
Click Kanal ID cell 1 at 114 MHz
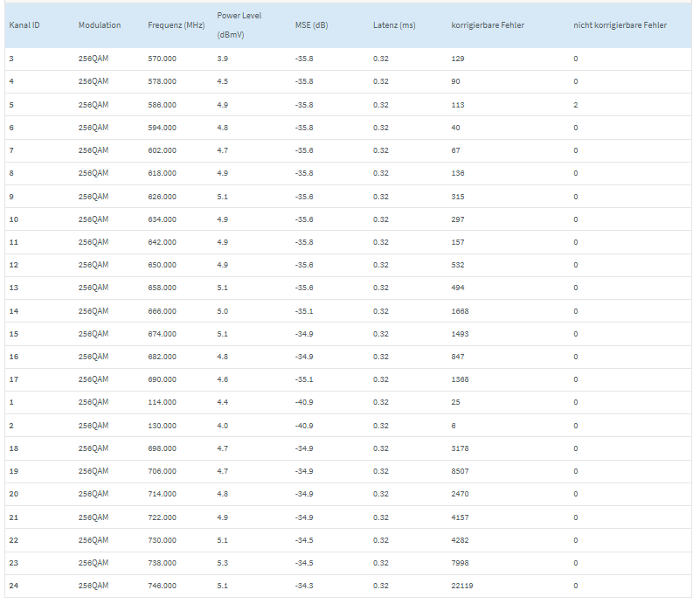tap(11, 403)
